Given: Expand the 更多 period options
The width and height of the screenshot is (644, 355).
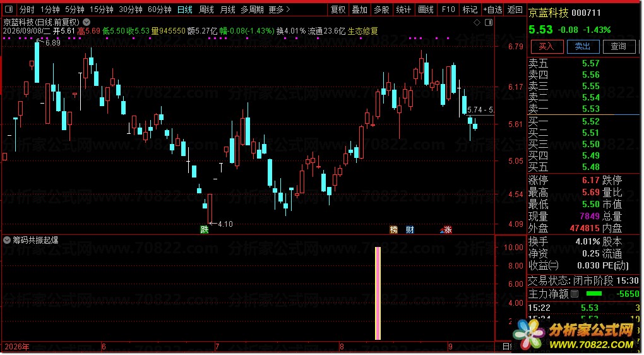Looking at the screenshot, I should 279,9.
